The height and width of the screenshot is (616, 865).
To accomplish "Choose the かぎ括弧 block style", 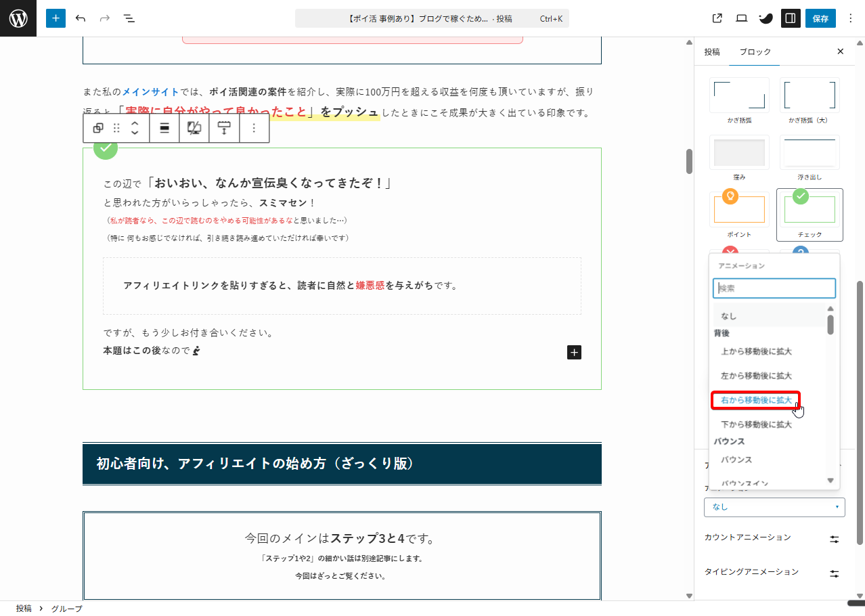I will click(x=739, y=99).
